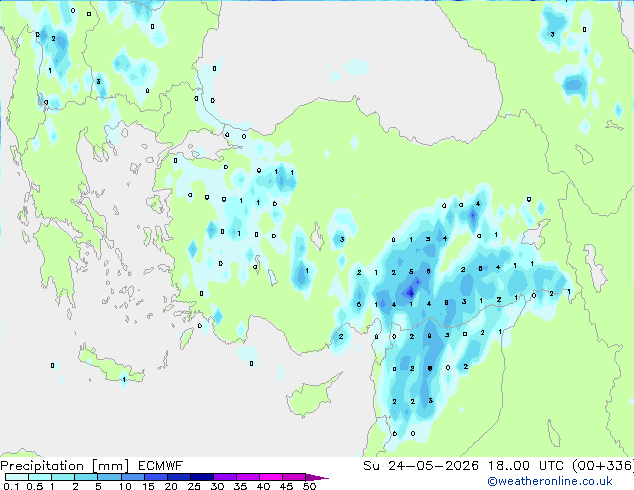
Task: Click legend scale value '30'
Action: [217, 486]
